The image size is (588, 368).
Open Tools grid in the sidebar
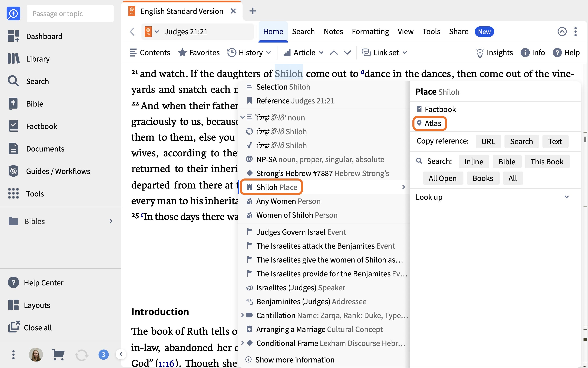pos(26,194)
